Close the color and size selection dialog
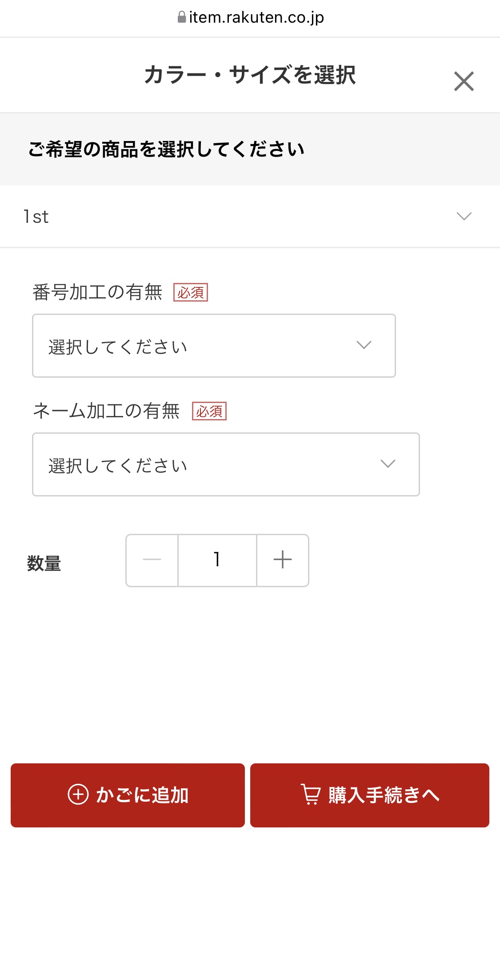500x980 pixels. pos(464,81)
